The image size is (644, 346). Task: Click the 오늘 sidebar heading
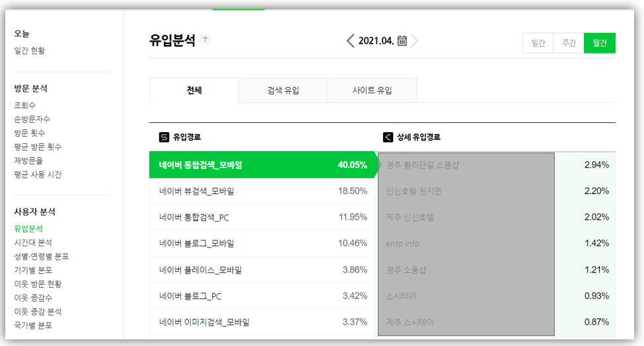[22, 34]
